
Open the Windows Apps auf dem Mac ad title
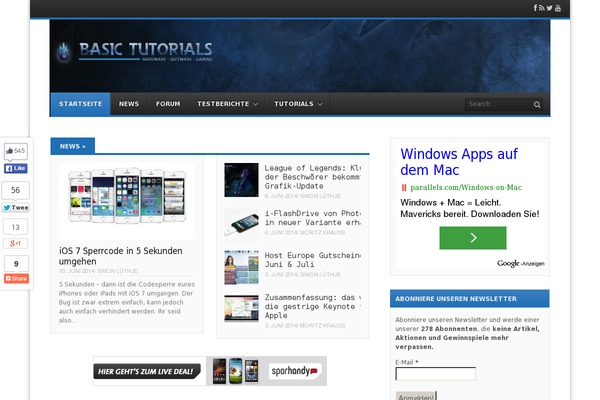(x=458, y=162)
